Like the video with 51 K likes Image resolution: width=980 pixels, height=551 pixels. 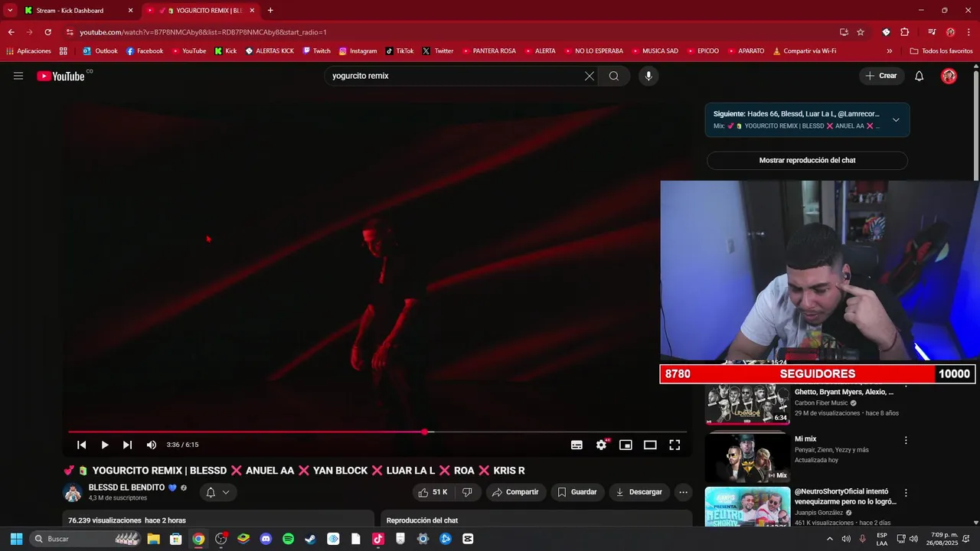tap(433, 492)
